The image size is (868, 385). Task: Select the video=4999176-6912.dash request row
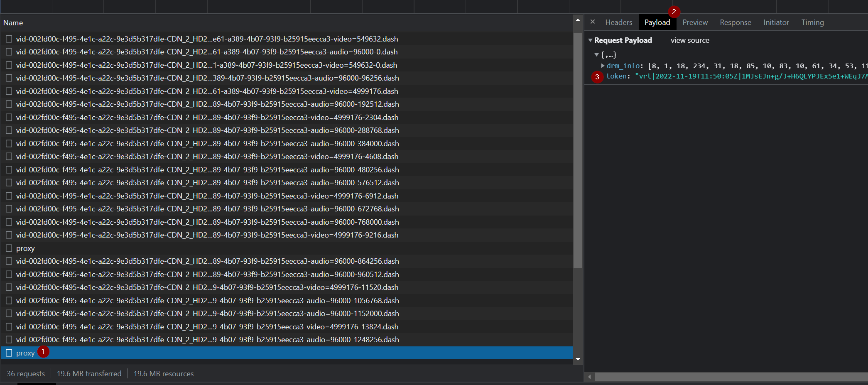coord(287,196)
